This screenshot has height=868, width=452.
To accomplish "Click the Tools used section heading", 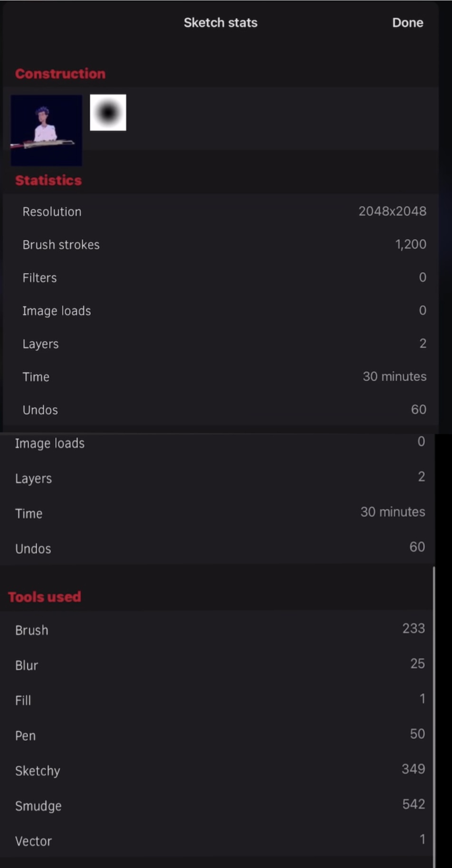I will (x=45, y=597).
